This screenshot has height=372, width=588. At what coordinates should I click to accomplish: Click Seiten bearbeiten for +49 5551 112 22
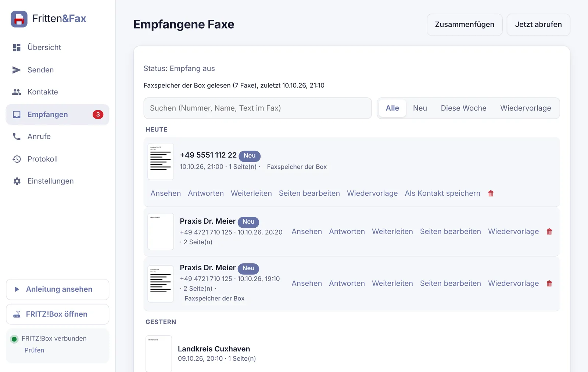coord(309,194)
